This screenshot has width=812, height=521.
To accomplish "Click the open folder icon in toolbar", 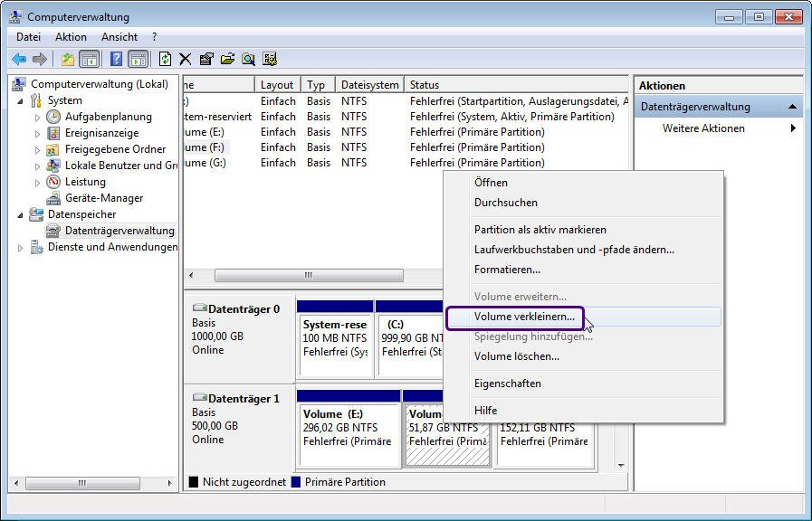I will [227, 59].
